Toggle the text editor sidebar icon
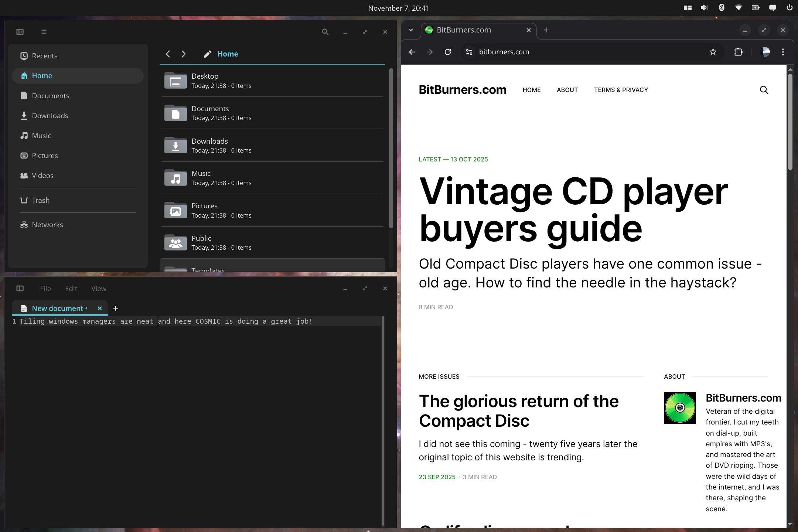 [20, 289]
